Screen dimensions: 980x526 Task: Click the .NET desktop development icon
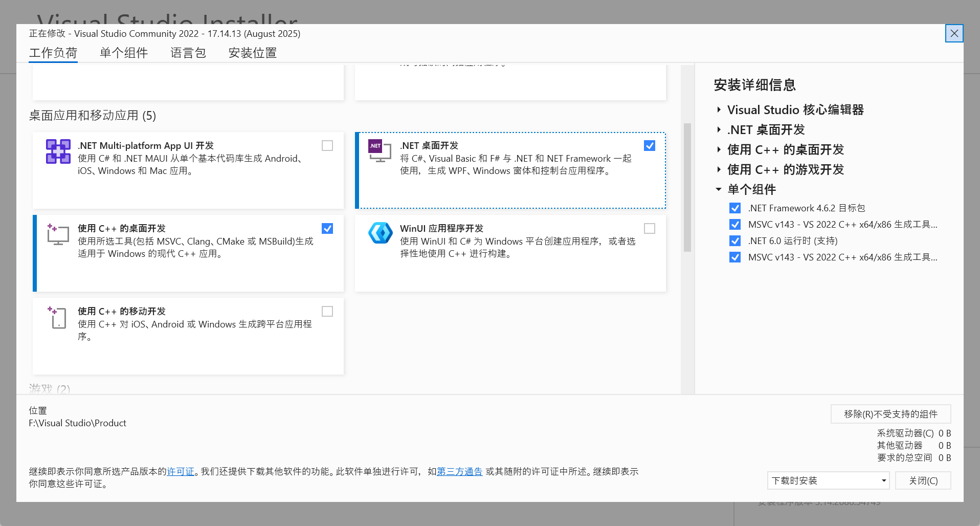click(x=380, y=151)
